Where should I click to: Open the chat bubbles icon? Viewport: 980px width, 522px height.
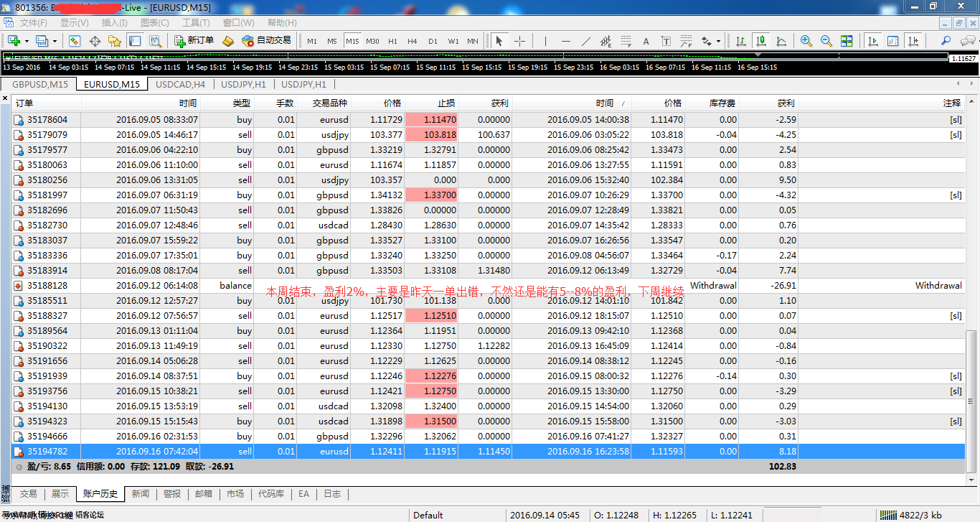coord(967,41)
